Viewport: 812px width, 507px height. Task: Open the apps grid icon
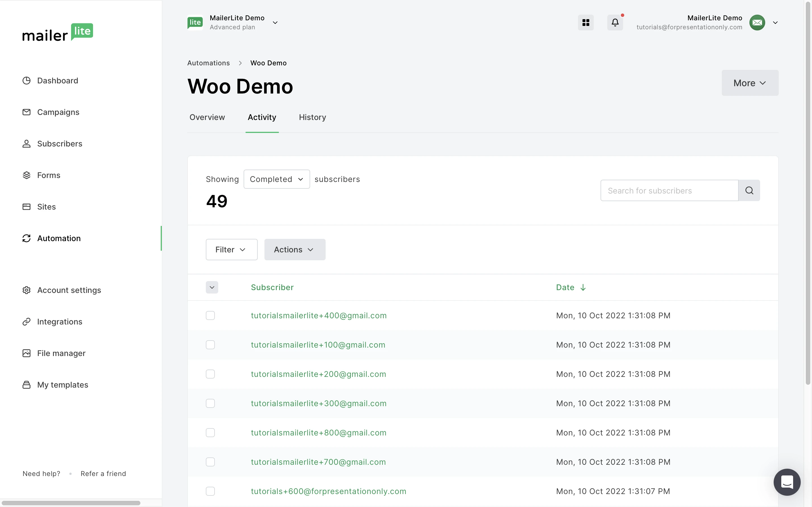(586, 23)
